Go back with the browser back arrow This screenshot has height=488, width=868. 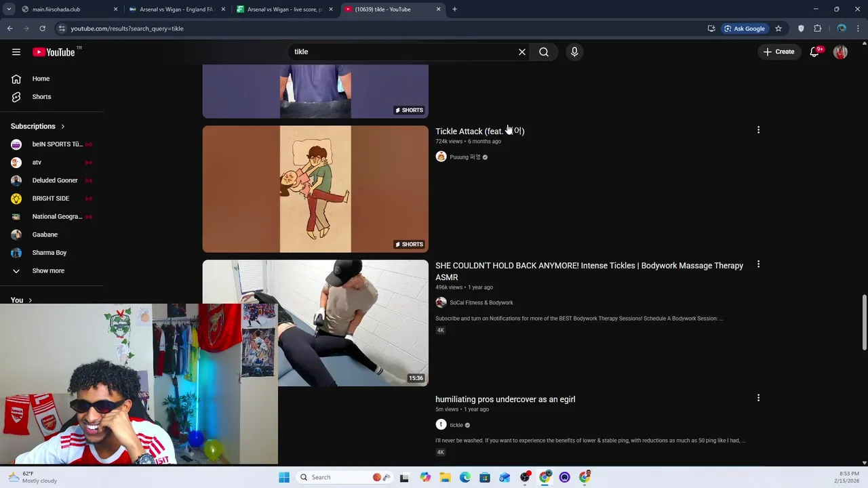click(10, 28)
